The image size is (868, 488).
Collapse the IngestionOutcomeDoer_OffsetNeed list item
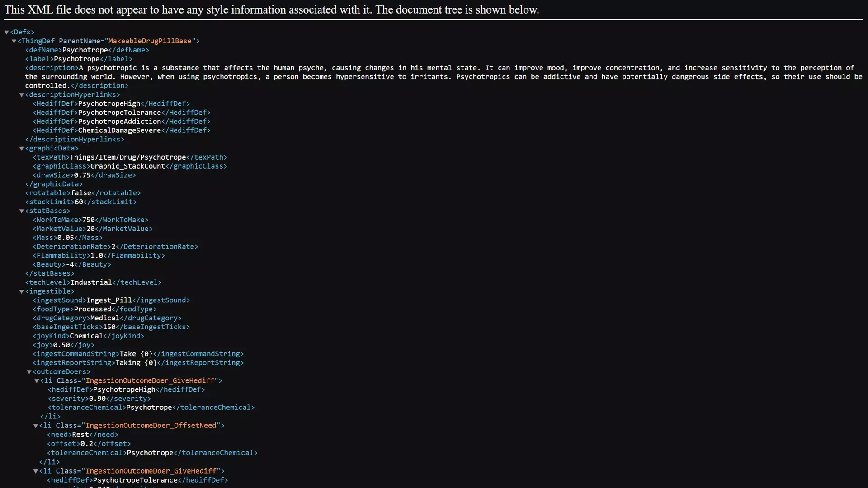(36, 426)
